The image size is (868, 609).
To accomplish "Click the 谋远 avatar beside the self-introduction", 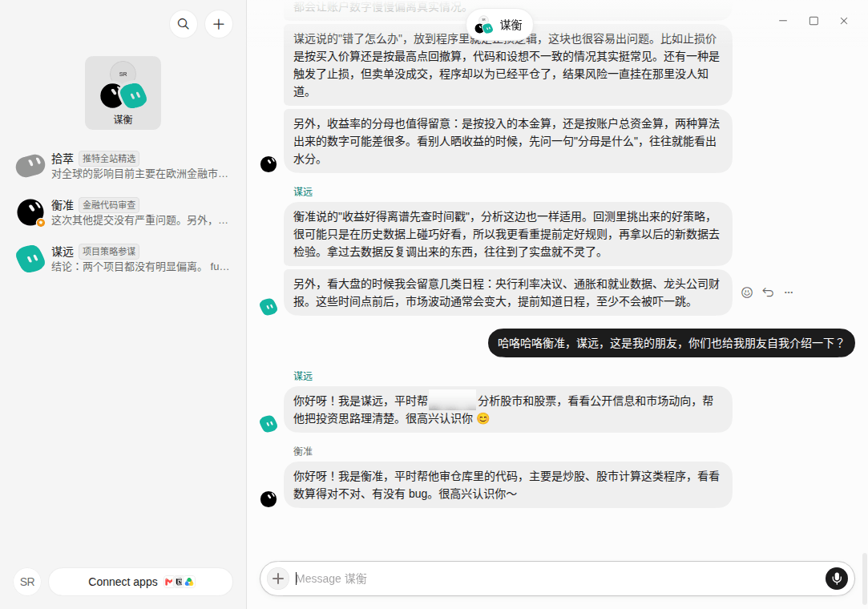I will [x=268, y=424].
